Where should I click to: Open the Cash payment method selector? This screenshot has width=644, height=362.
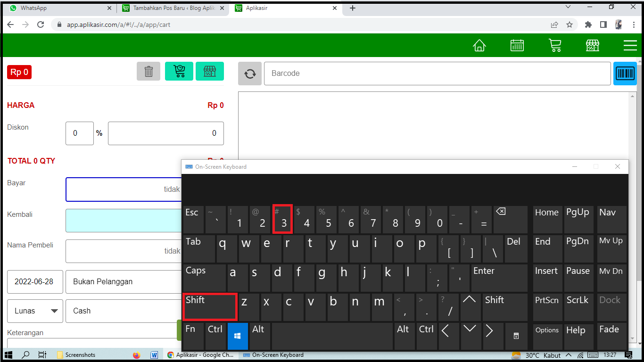click(x=123, y=311)
